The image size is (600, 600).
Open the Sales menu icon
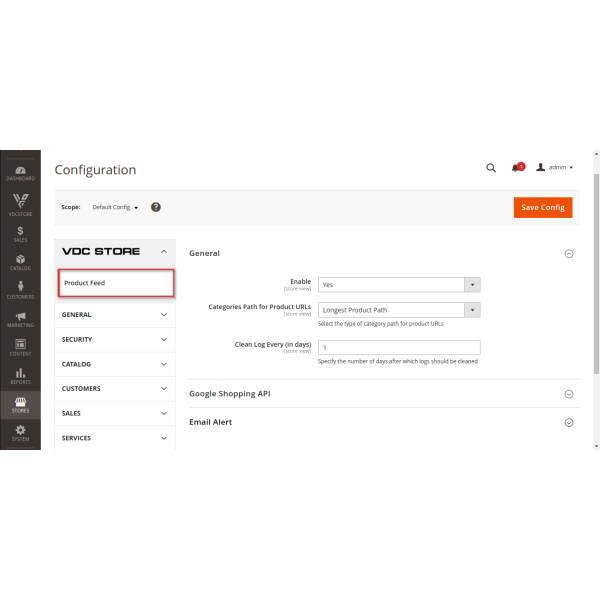point(20,235)
